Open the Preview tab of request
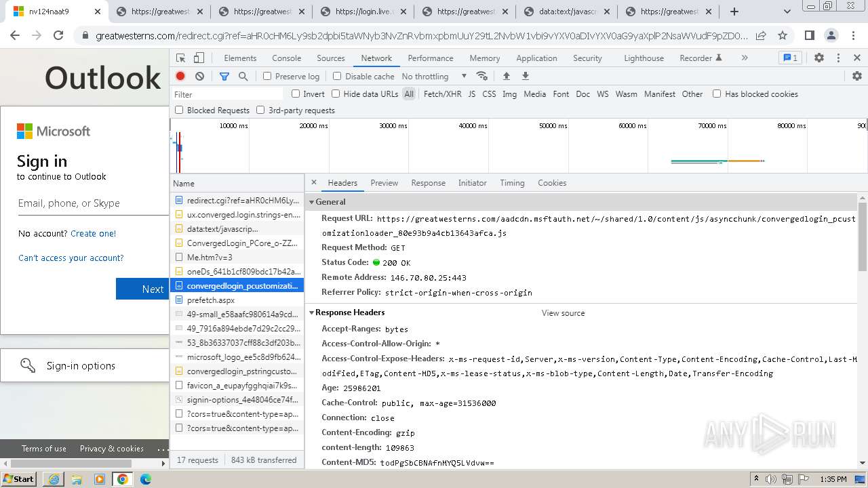This screenshot has height=488, width=868. 384,183
